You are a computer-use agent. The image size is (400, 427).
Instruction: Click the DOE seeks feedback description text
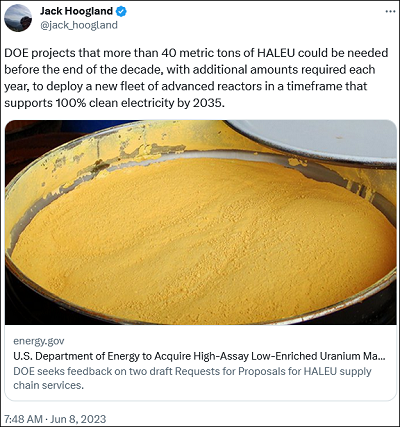(x=192, y=378)
